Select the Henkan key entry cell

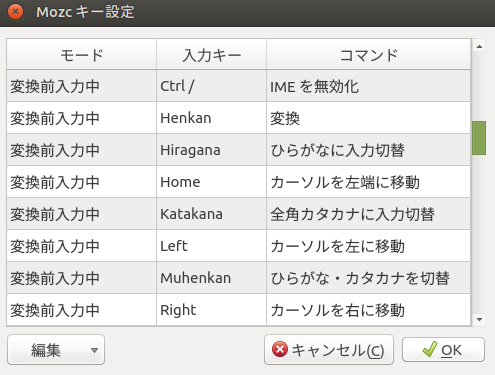tap(211, 118)
